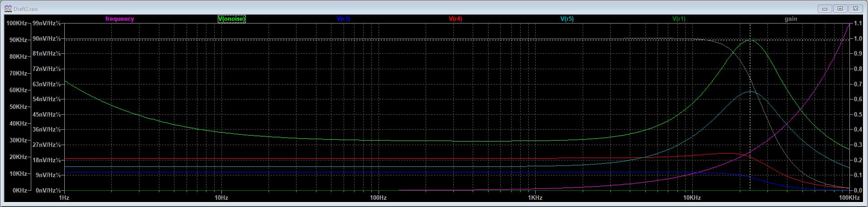This screenshot has width=868, height=207.
Task: Minimize the Draft2.raw plot window
Action: [x=825, y=9]
